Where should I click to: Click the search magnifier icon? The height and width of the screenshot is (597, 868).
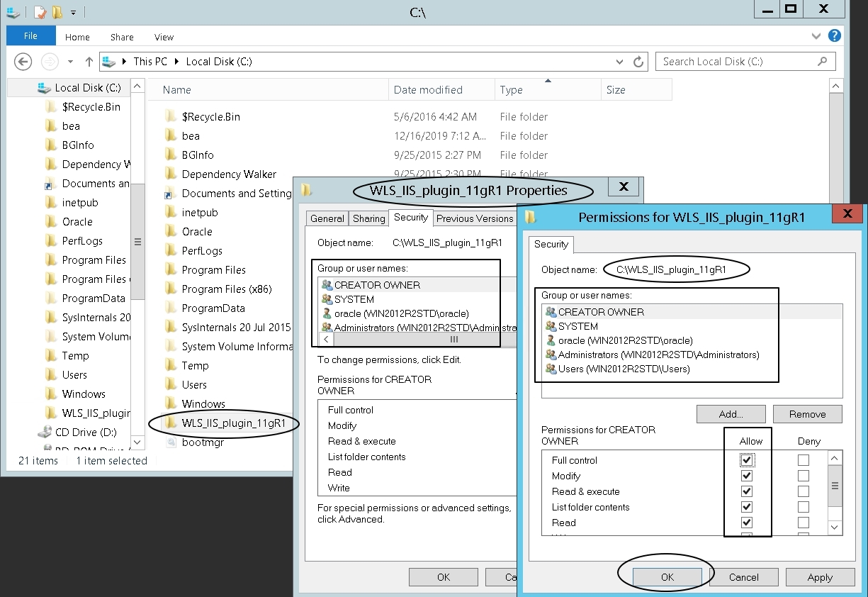[x=823, y=62]
